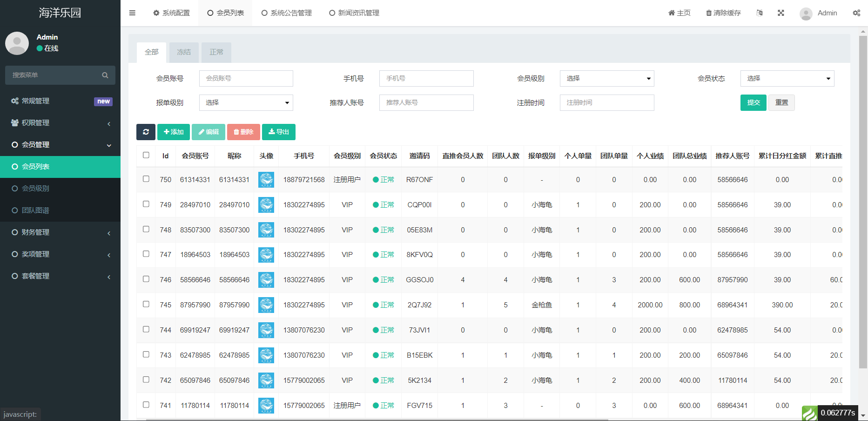Focus the 会员账号 input field
This screenshot has width=868, height=421.
tap(246, 78)
